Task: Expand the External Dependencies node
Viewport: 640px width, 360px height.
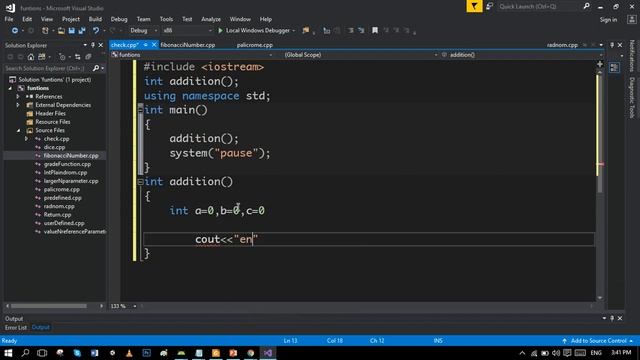Action: point(18,105)
